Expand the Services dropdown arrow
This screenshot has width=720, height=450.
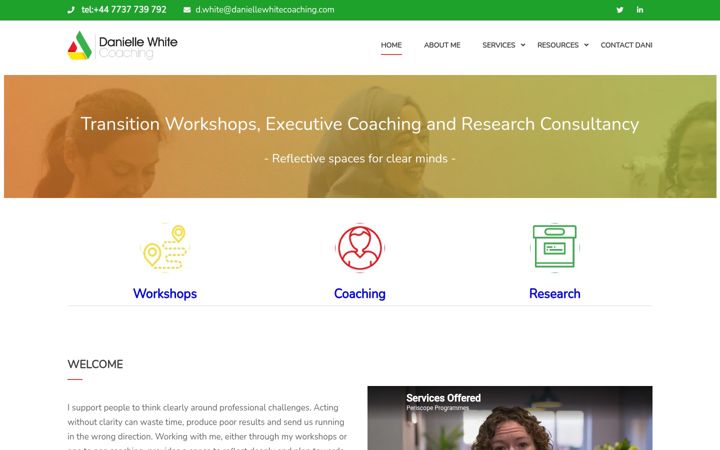523,45
